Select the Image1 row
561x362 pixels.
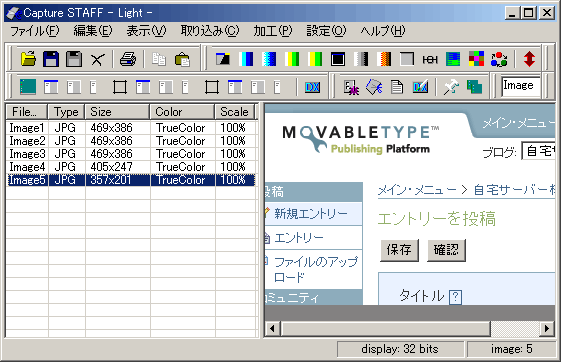(131, 128)
